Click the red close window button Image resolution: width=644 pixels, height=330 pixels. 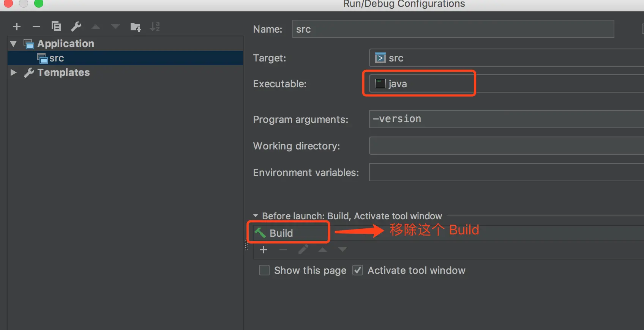[8, 3]
